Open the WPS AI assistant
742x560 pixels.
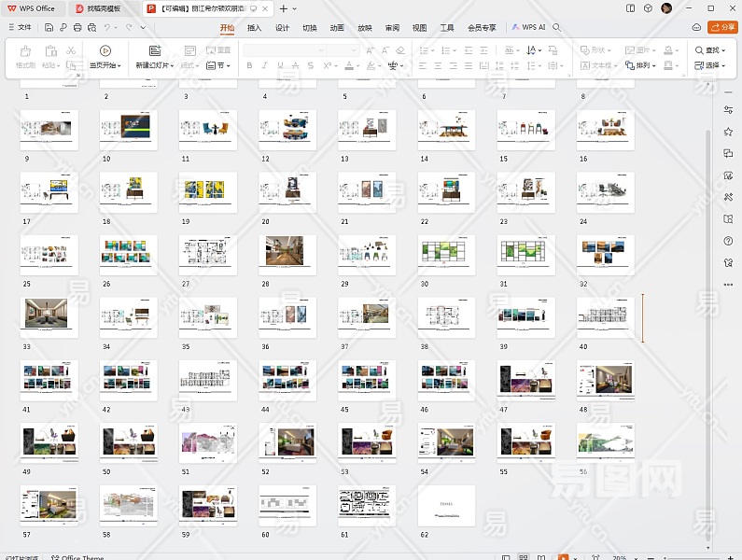(x=528, y=28)
